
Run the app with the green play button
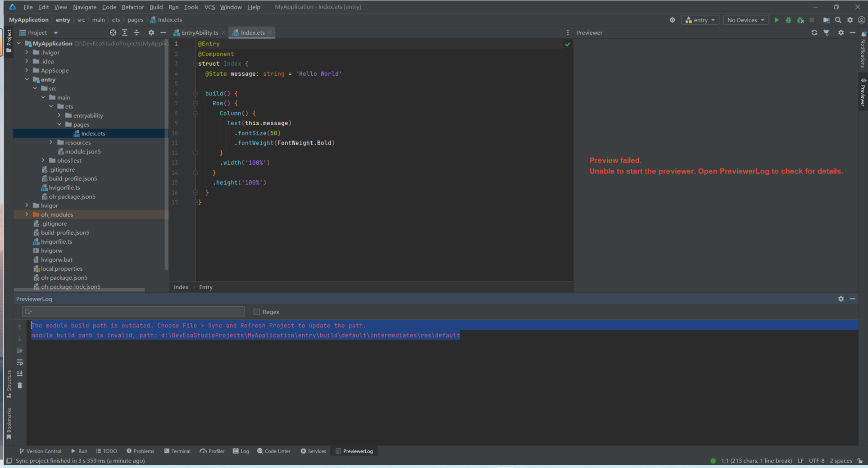(x=776, y=20)
